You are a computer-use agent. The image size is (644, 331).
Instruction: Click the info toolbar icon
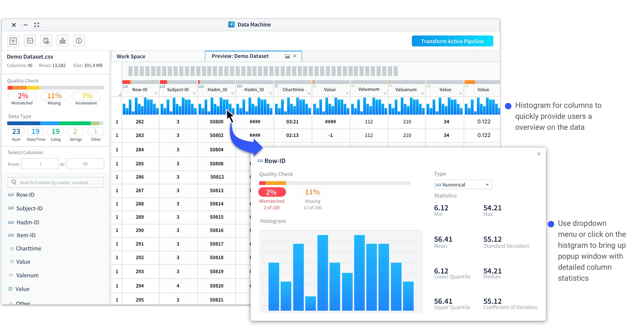[79, 41]
